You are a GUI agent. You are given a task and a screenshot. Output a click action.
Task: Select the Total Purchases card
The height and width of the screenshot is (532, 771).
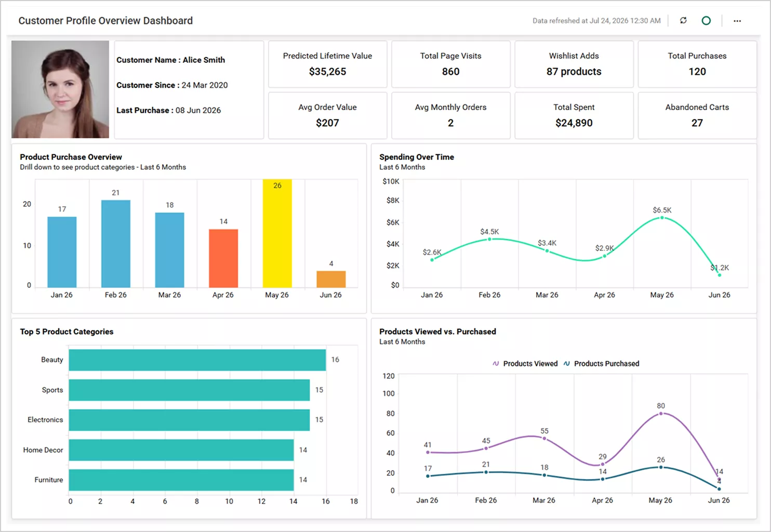point(697,64)
